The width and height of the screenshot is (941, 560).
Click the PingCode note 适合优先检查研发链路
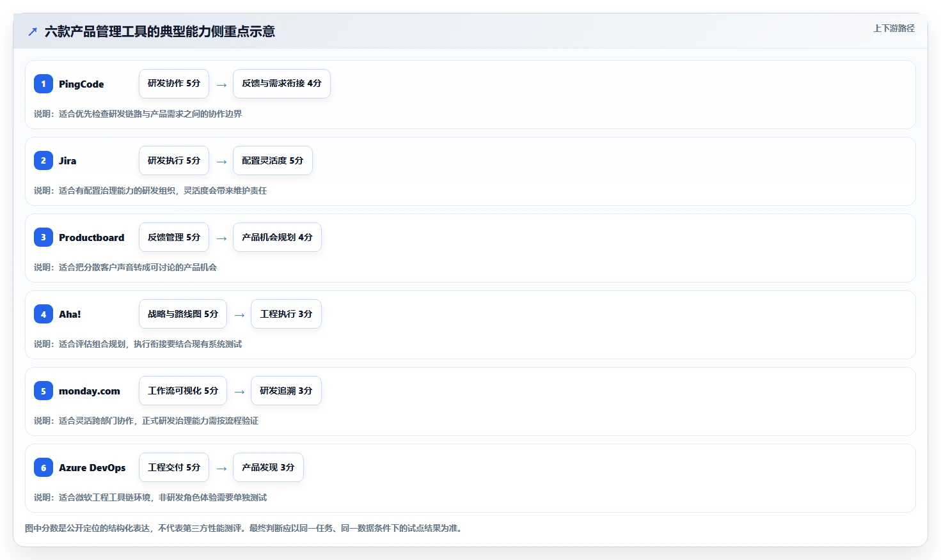click(x=138, y=114)
